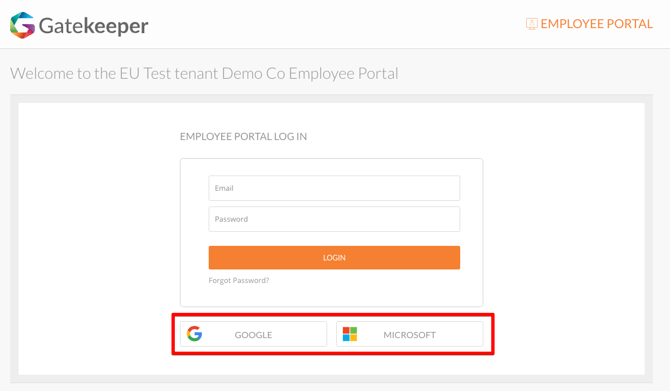This screenshot has width=670, height=391.
Task: Click the Gatekeeper wordmark text
Action: 94,26
